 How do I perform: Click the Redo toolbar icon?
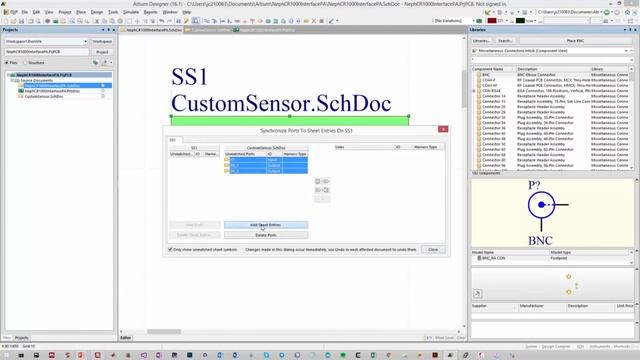(x=169, y=21)
